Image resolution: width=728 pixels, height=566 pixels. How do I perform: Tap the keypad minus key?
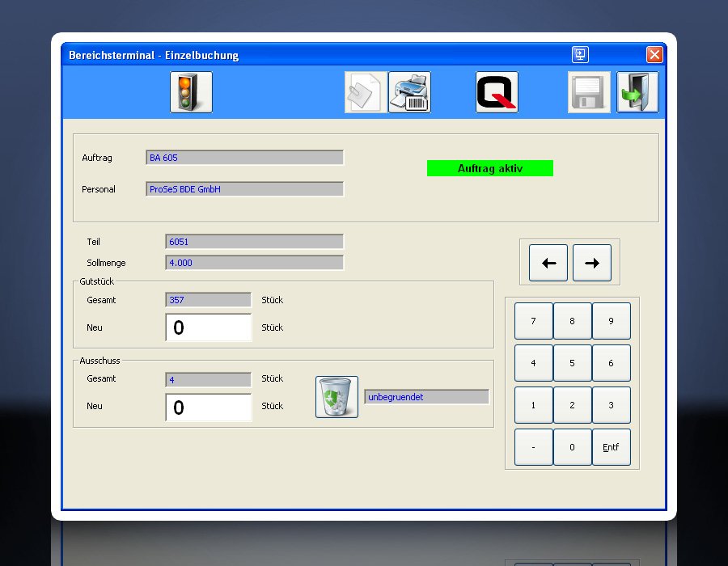534,447
